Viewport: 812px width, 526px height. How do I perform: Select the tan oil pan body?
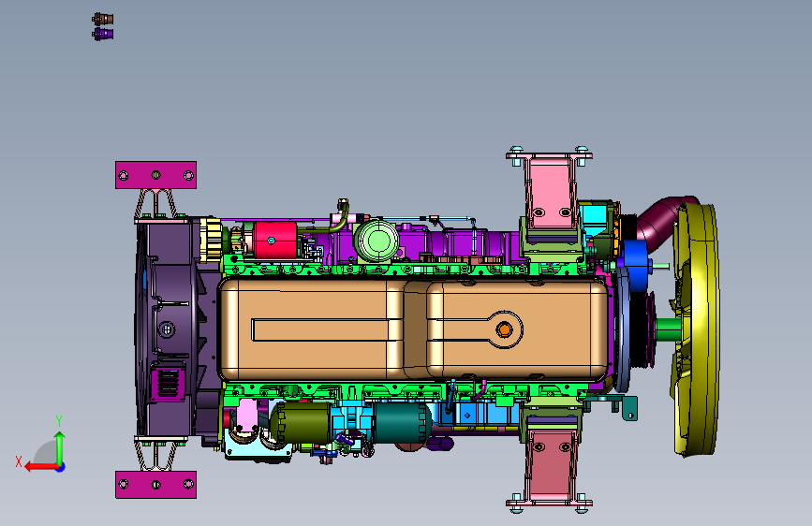click(x=414, y=329)
